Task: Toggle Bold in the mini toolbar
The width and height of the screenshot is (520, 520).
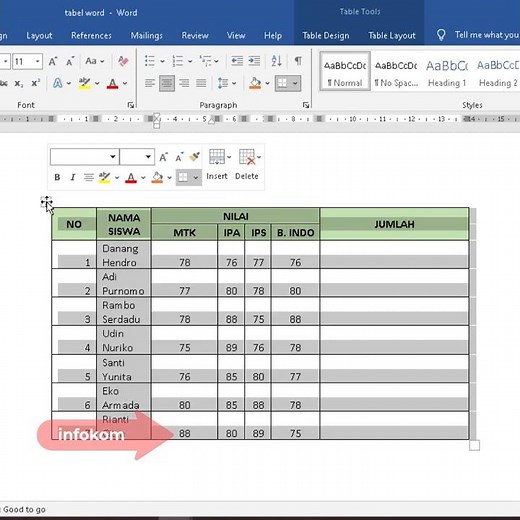Action: 57,177
